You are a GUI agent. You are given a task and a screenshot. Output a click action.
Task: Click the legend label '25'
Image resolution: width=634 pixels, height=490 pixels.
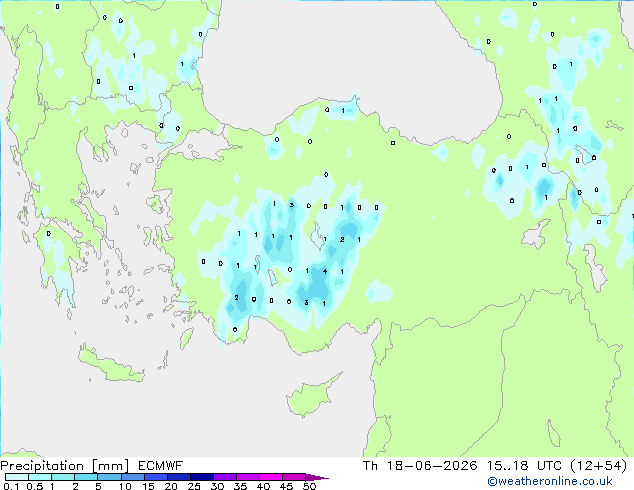tap(194, 486)
